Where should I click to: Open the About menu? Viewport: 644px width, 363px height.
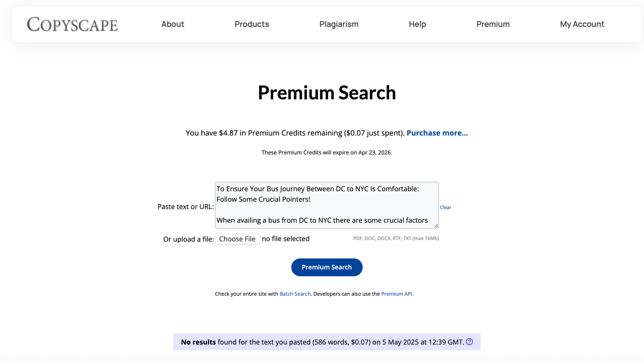coord(173,24)
